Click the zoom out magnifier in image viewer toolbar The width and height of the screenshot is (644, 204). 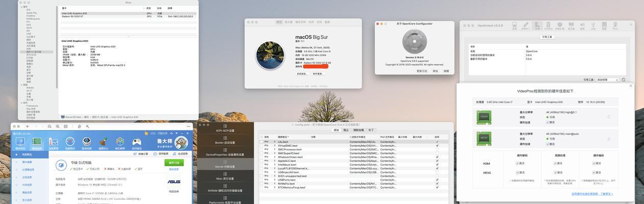point(50,126)
